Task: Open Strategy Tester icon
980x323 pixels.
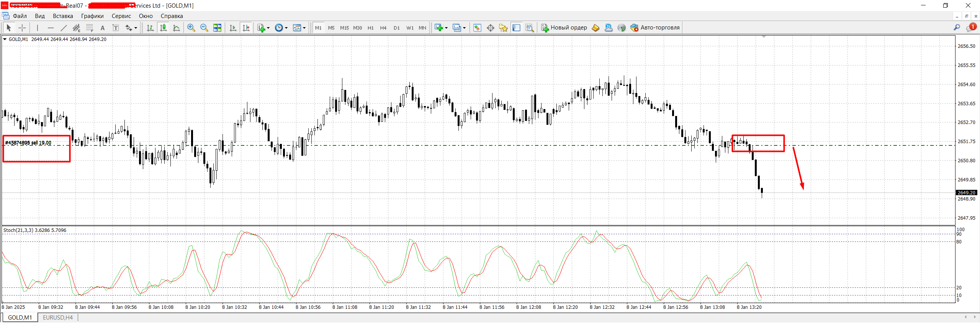Action: (530, 28)
